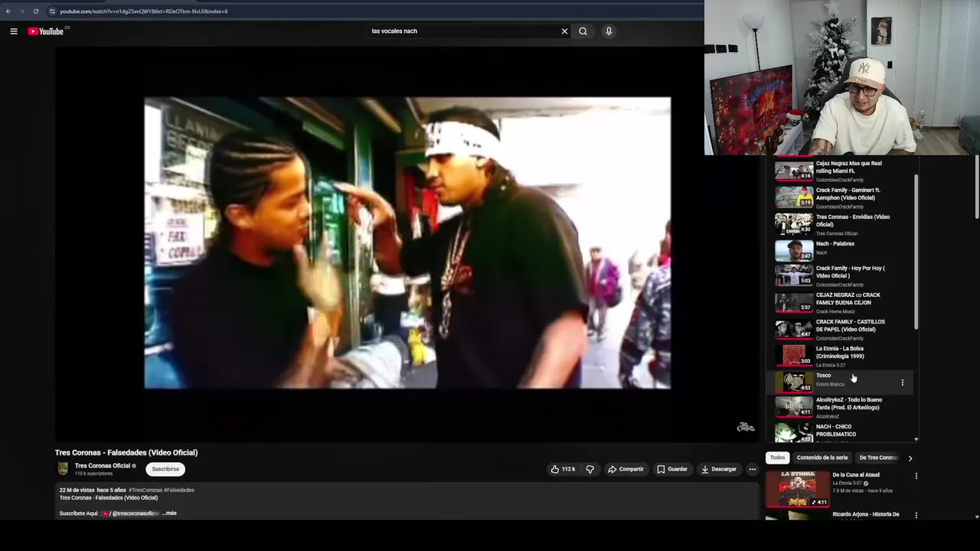This screenshot has width=980, height=551.
Task: Open the #TresCoronas hashtag link
Action: [x=145, y=490]
